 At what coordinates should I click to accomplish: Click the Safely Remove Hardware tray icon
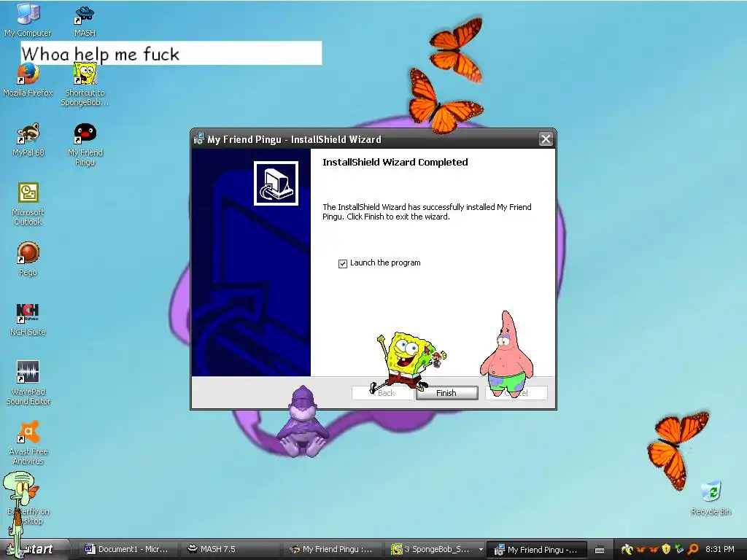[x=679, y=549]
